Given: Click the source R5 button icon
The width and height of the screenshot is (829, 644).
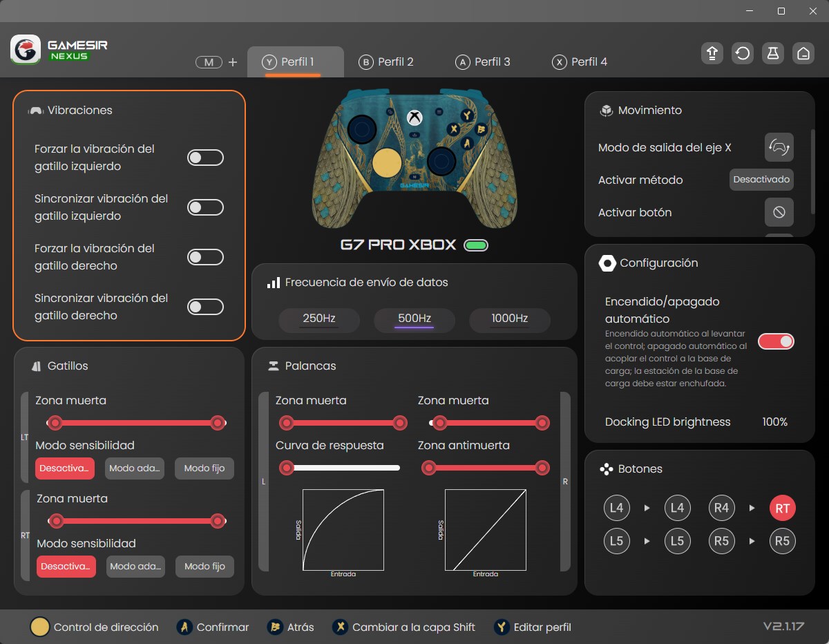Looking at the screenshot, I should 721,541.
